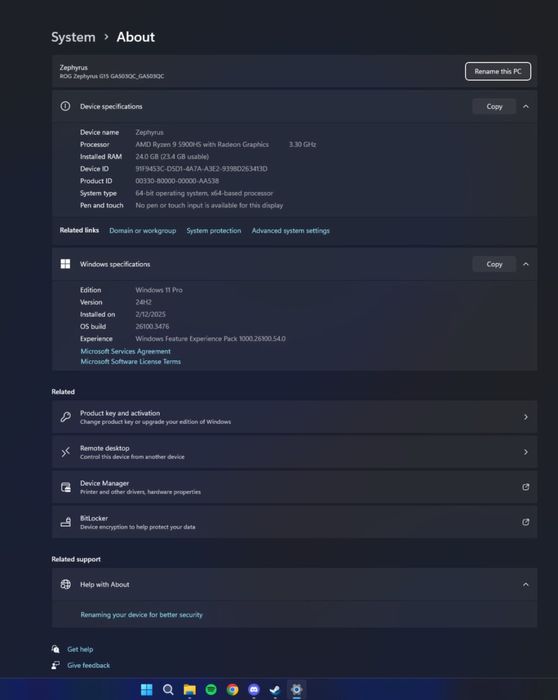
Task: Click the Get help link
Action: click(x=80, y=649)
